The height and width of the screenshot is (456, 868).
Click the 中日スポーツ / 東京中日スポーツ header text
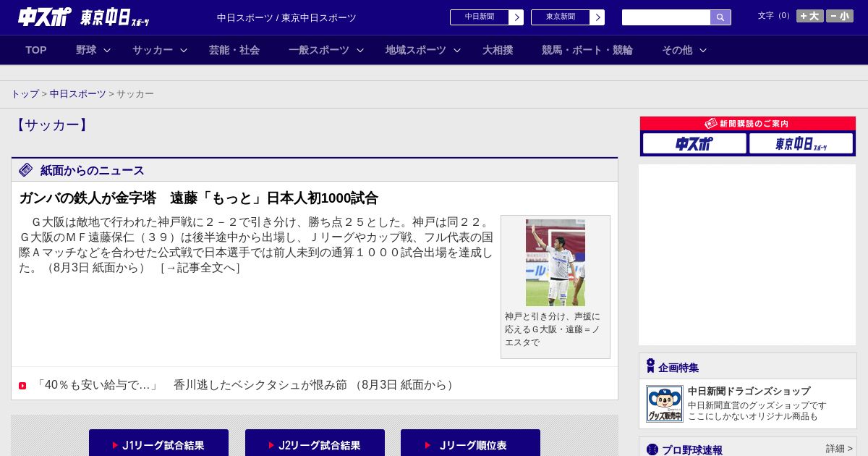(x=286, y=17)
